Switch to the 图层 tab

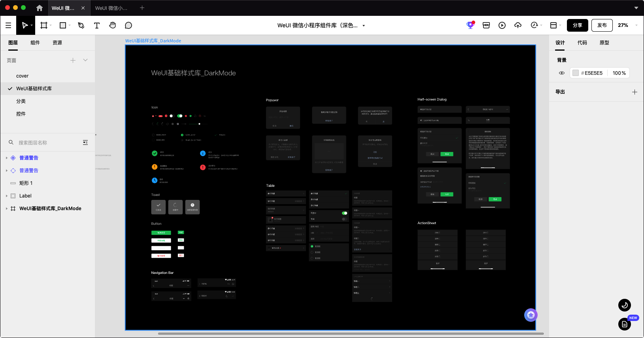click(x=13, y=43)
